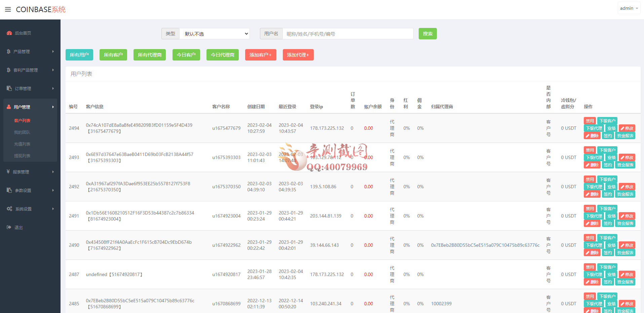This screenshot has width=644, height=313.
Task: Click the 昵称/姓名/手机号/编号 input field
Action: 348,34
